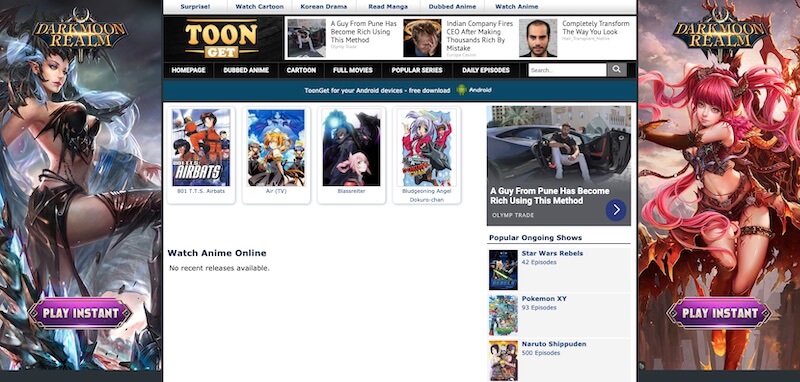Click the Star Wars Rebels show thumbnail

pos(503,270)
